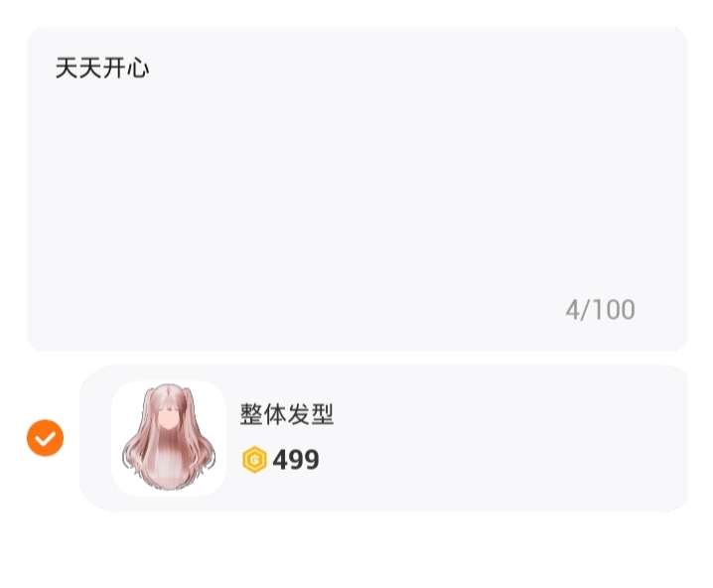The height and width of the screenshot is (588, 713).
Task: Focus the message box containing 天天开心
Action: 356,189
